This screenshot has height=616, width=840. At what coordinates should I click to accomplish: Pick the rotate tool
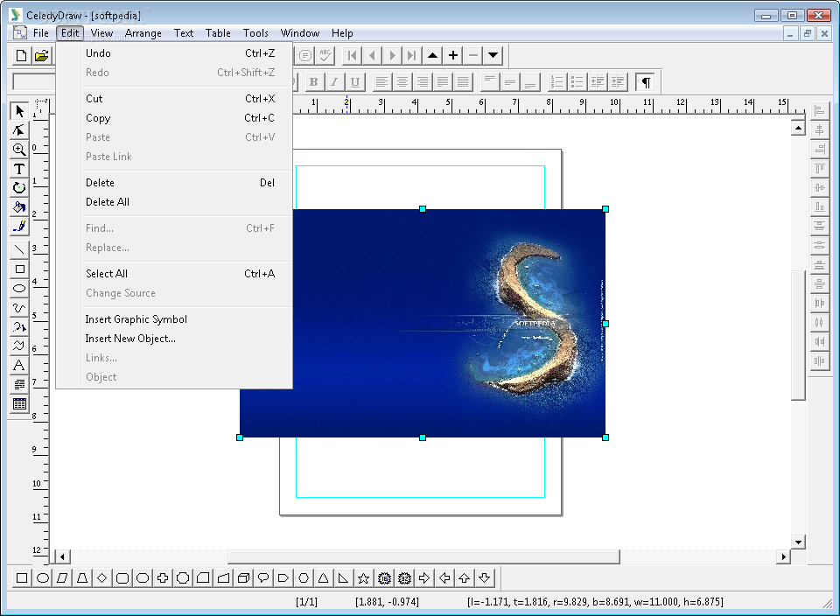(19, 188)
